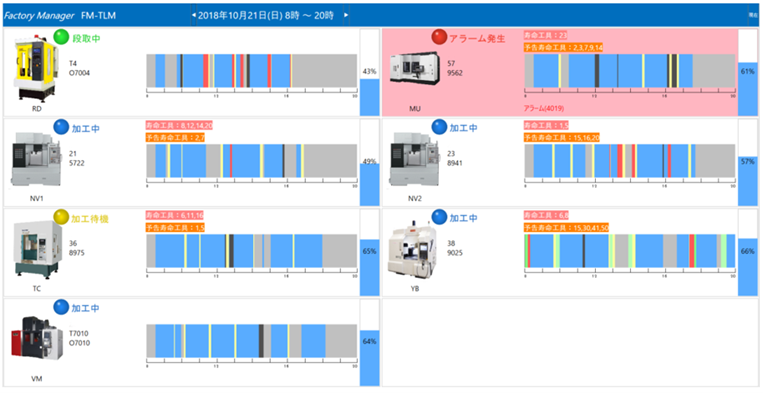Click program number 8941 on NV2
Image resolution: width=763 pixels, height=393 pixels.
click(455, 163)
